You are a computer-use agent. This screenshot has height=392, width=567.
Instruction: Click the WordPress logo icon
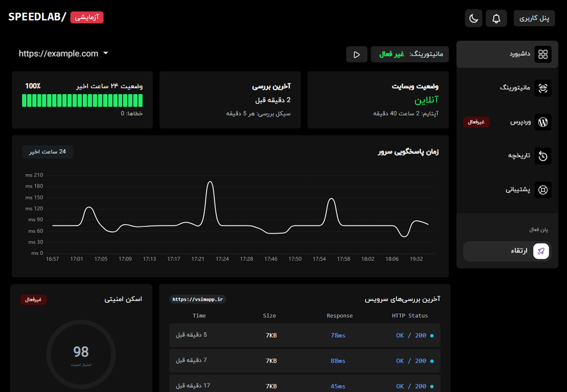point(543,122)
